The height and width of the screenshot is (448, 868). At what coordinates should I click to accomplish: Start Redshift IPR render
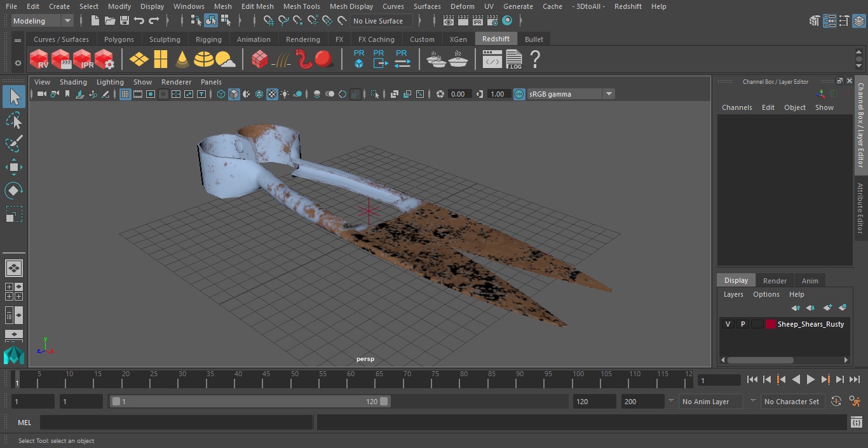coord(83,60)
